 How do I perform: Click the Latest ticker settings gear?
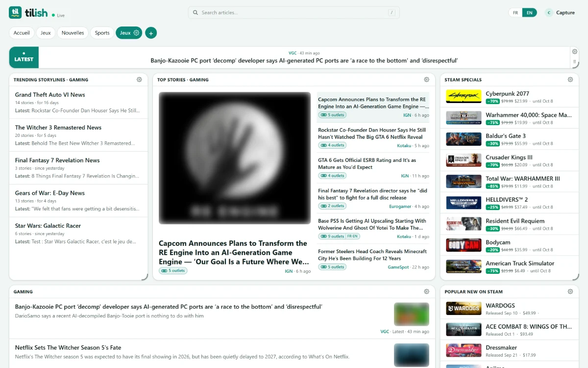574,52
